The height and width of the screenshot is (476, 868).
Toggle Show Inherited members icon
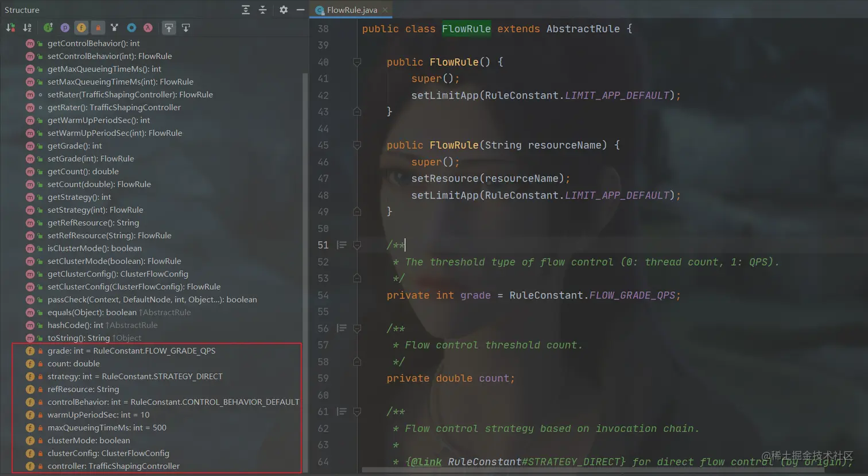115,28
